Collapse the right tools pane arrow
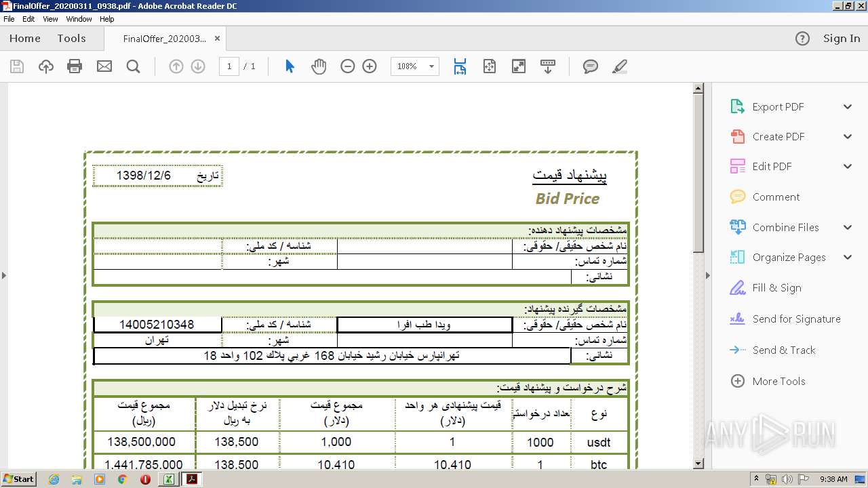Screen dimensions: 868x488 pos(708,275)
